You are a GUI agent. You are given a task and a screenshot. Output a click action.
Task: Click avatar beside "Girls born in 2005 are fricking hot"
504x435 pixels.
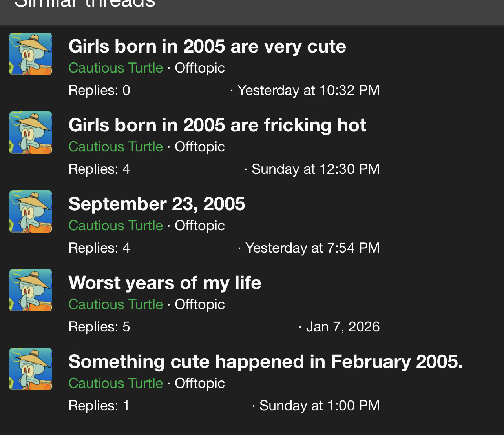tap(31, 133)
